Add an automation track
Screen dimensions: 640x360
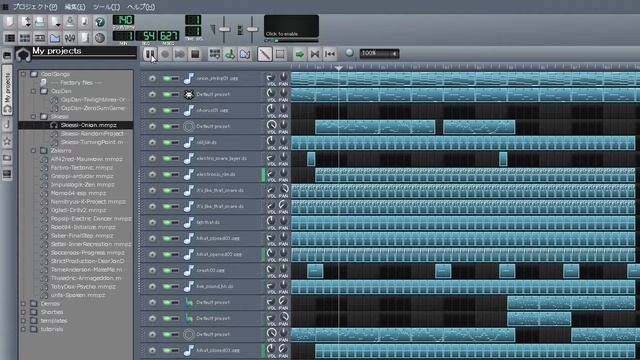point(245,54)
